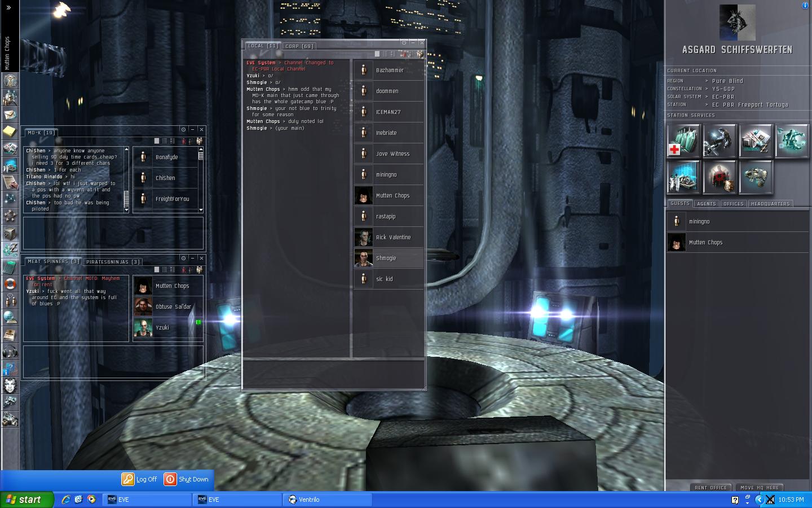Toggle the pin circle on MO-K chat window
This screenshot has width=812, height=508.
click(x=183, y=129)
